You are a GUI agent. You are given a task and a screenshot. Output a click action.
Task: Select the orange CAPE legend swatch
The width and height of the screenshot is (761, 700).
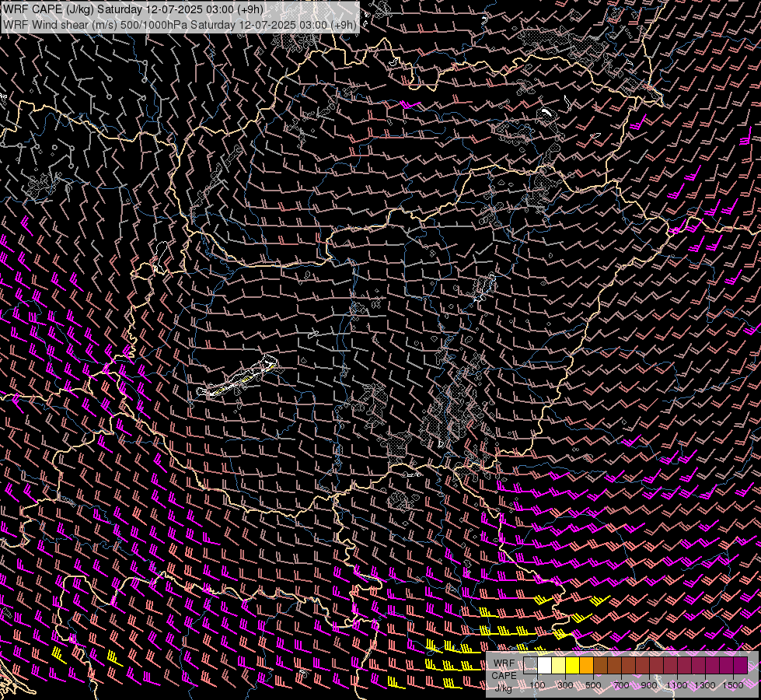click(586, 665)
